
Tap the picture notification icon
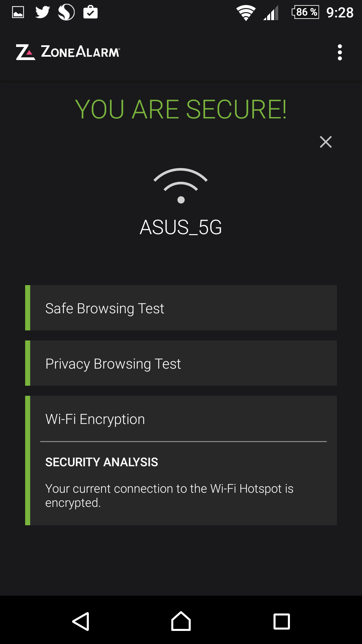point(18,12)
